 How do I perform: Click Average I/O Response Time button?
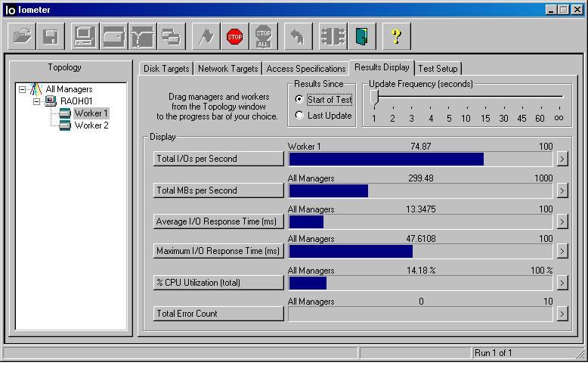[x=218, y=221]
